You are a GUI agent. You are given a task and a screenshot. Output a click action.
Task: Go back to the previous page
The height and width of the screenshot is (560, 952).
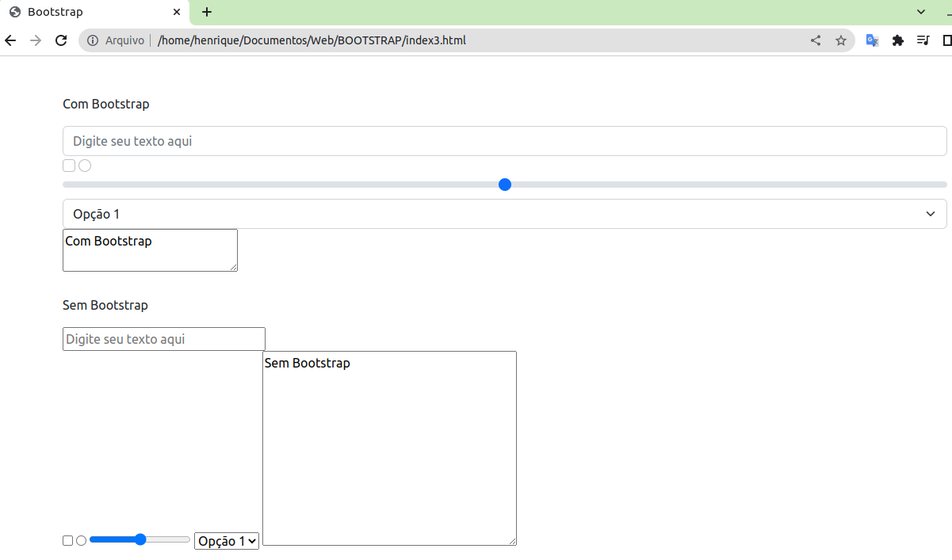coord(10,40)
